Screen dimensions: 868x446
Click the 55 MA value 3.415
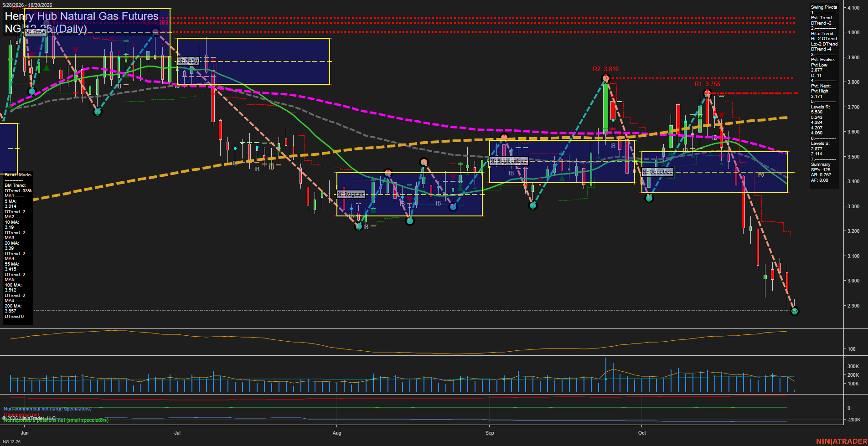pyautogui.click(x=10, y=269)
